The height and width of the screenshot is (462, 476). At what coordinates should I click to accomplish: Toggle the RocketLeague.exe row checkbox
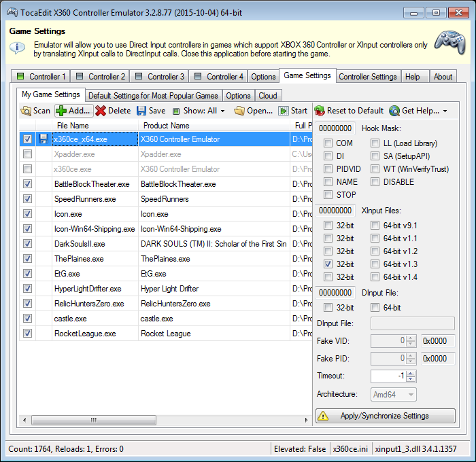(28, 334)
